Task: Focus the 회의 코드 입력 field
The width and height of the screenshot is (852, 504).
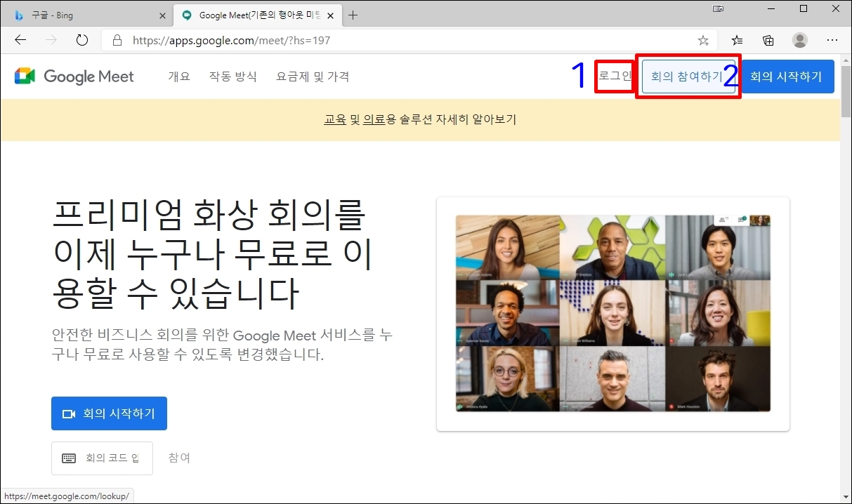Action: pos(102,458)
